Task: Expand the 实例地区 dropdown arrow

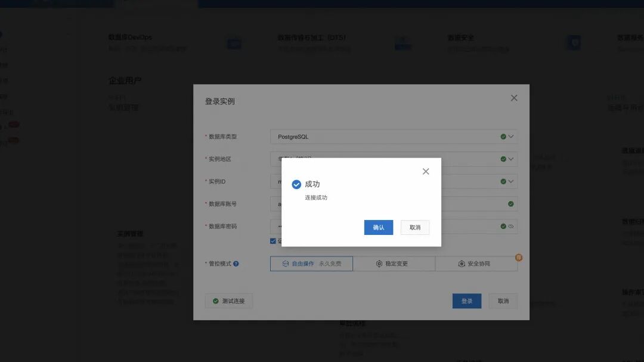Action: pos(511,159)
